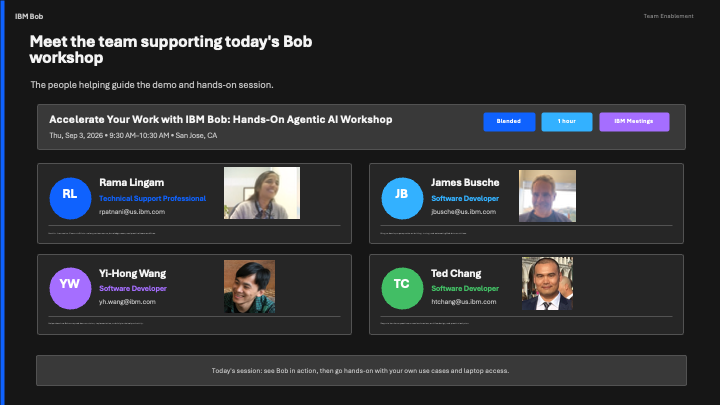Select the name James Busche

coord(465,183)
